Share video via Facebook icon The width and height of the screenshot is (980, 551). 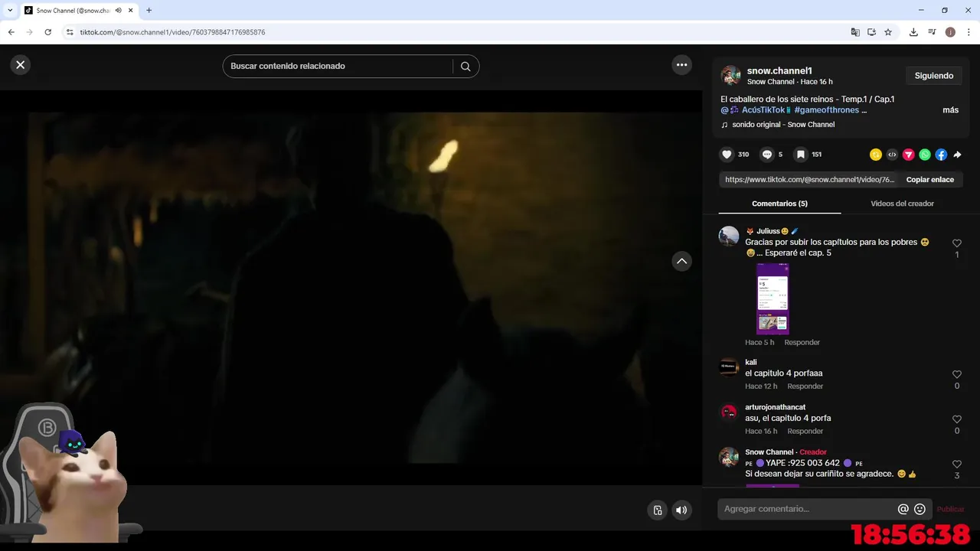click(941, 155)
